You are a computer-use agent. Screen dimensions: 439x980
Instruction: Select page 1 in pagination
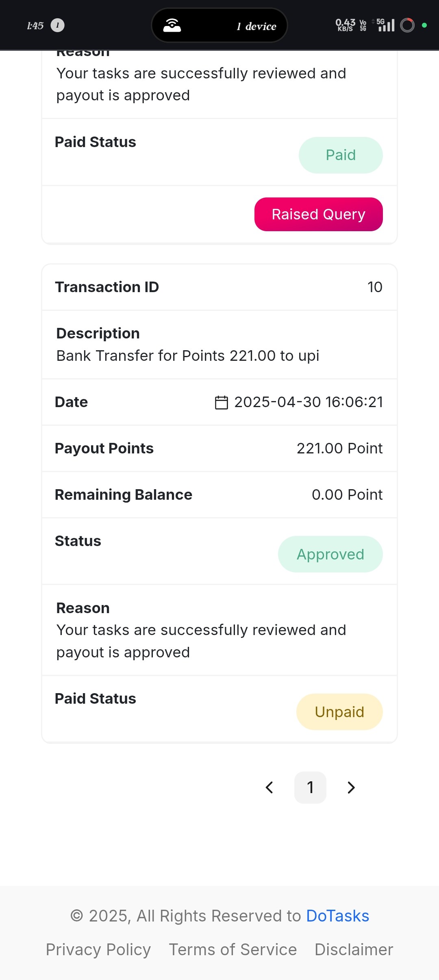pos(310,787)
